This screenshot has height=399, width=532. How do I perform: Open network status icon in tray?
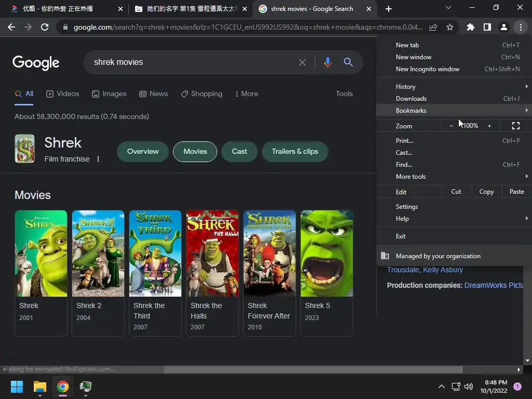click(456, 387)
